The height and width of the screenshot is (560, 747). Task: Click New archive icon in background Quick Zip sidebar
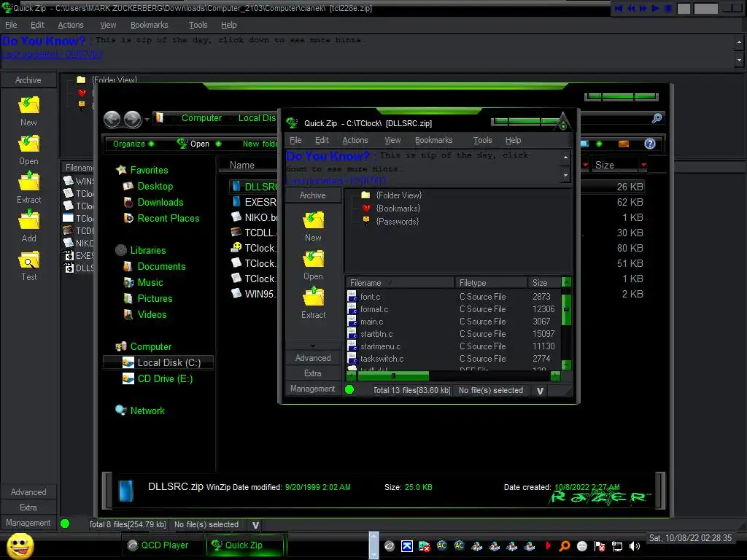[28, 105]
